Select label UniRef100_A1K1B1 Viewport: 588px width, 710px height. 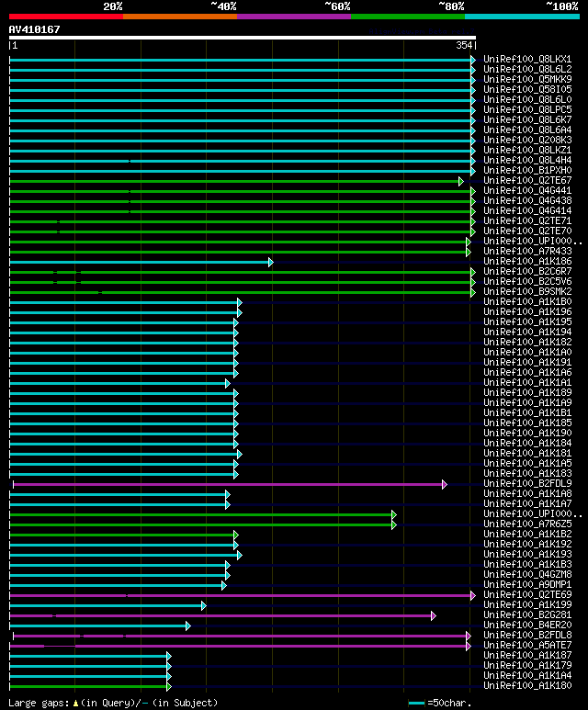(x=527, y=413)
